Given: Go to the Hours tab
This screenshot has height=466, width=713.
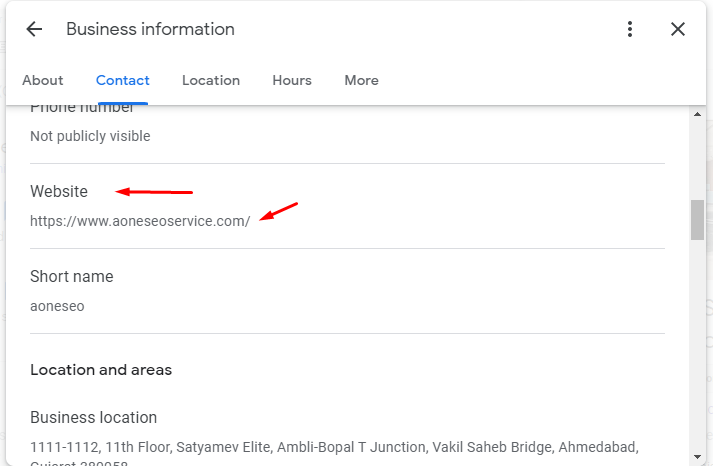Looking at the screenshot, I should click(x=292, y=80).
